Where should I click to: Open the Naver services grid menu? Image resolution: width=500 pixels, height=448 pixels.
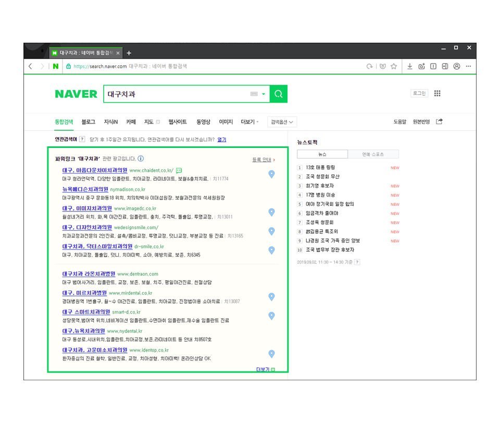[437, 93]
